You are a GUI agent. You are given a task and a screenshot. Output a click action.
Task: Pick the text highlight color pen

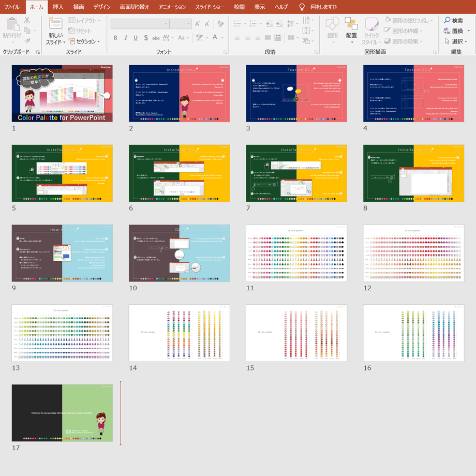[199, 38]
